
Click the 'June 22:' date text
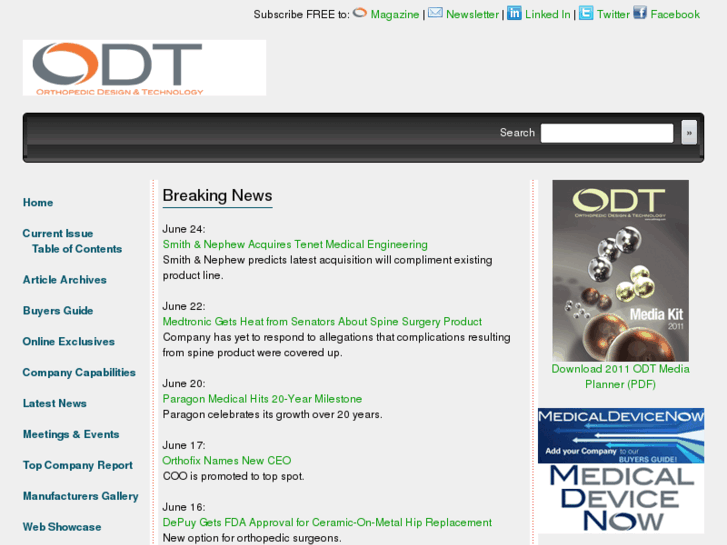(x=184, y=307)
